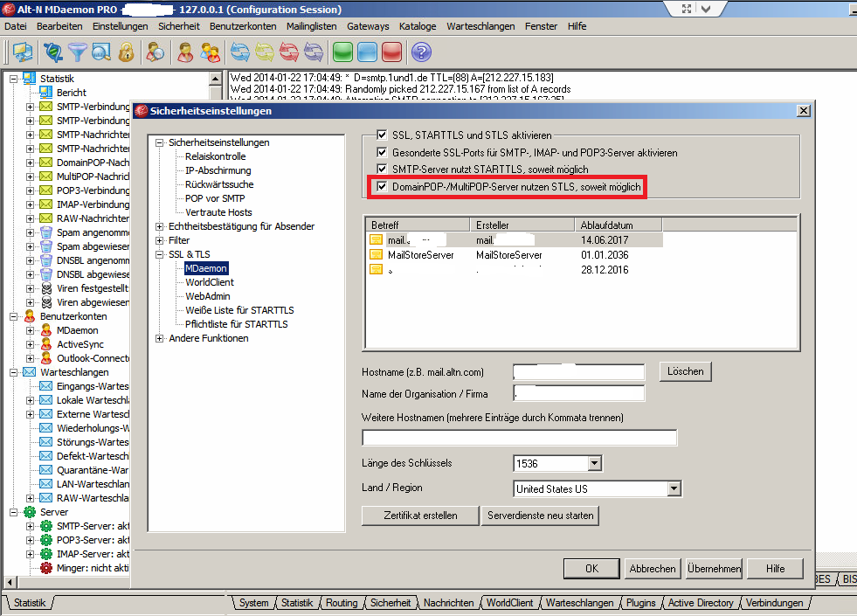Click the padlock security toolbar icon

click(x=126, y=52)
